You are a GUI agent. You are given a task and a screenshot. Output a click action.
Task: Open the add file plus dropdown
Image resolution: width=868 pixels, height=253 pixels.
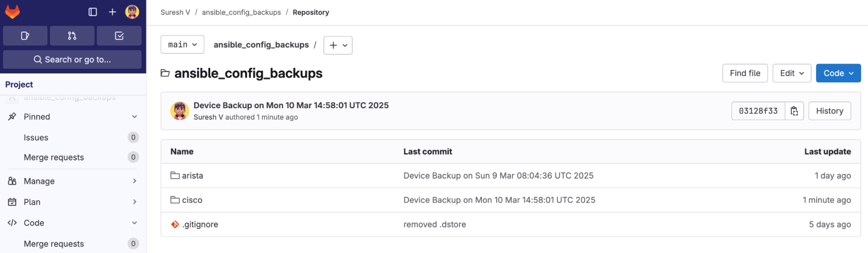[338, 45]
